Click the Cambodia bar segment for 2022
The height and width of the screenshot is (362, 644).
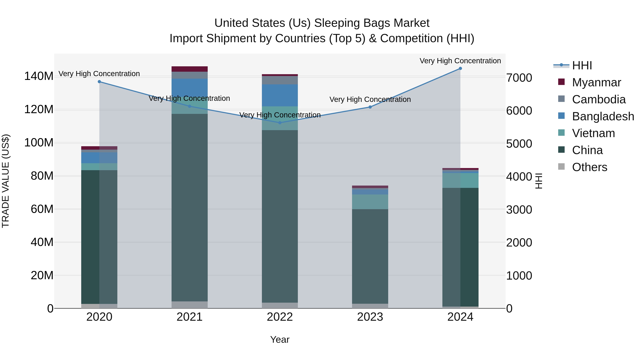pyautogui.click(x=280, y=80)
